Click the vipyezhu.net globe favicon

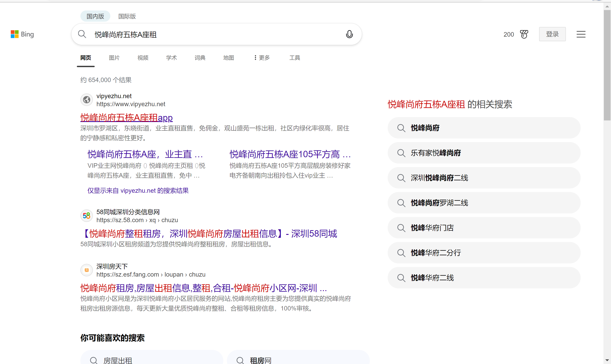[86, 100]
